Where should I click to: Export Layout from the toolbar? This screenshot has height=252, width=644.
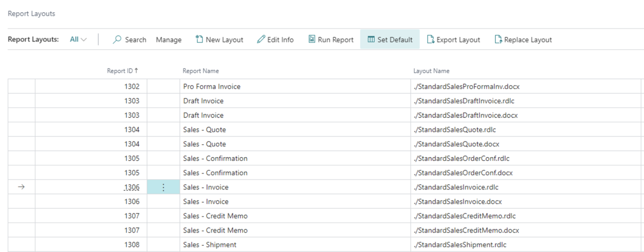pos(453,39)
